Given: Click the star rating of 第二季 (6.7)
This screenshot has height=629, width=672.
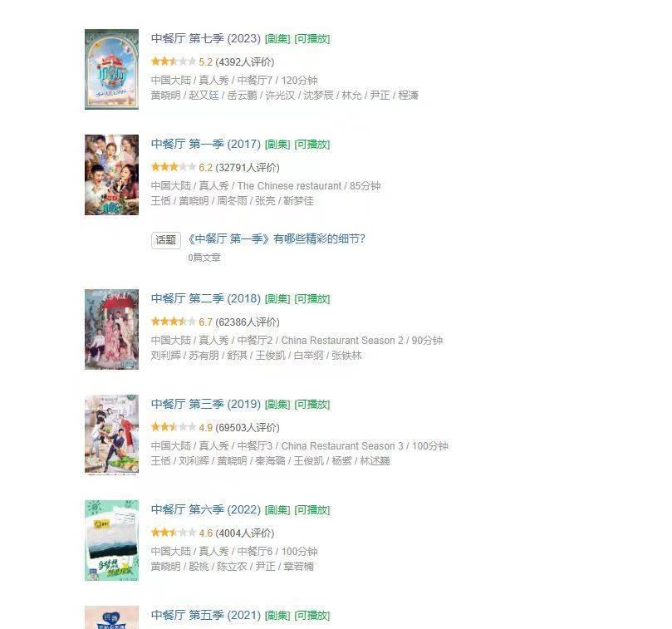Looking at the screenshot, I should [174, 321].
